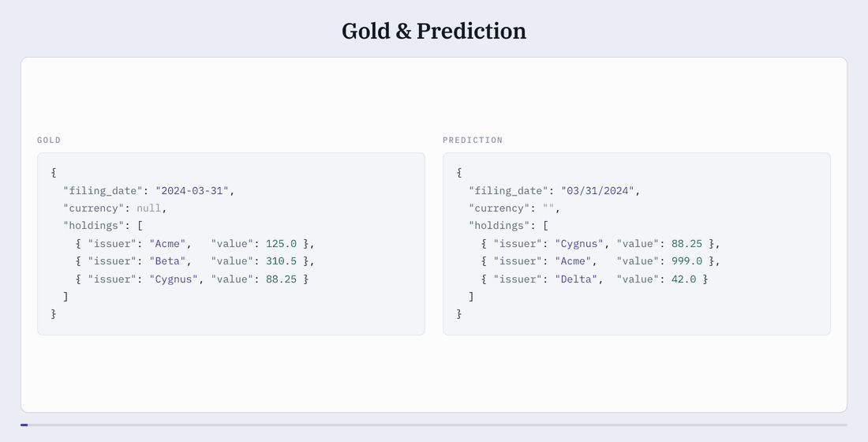Viewport: 868px width, 442px height.
Task: Click the gold value 125.0
Action: tap(281, 244)
